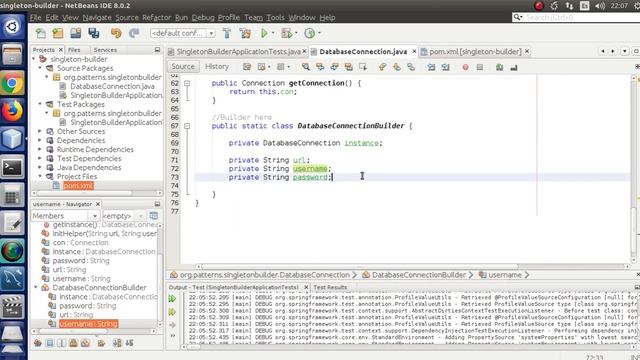Switch to the Test Results tab

(x=330, y=287)
